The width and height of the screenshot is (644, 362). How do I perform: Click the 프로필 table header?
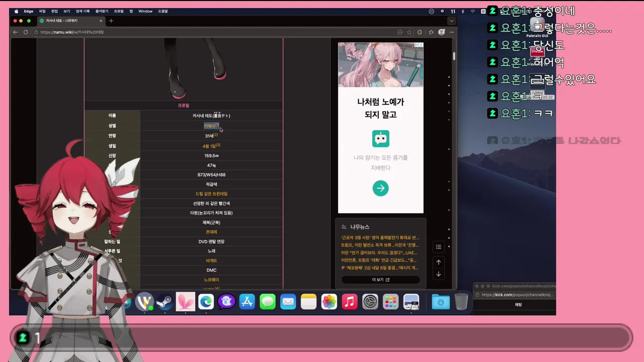pos(184,105)
